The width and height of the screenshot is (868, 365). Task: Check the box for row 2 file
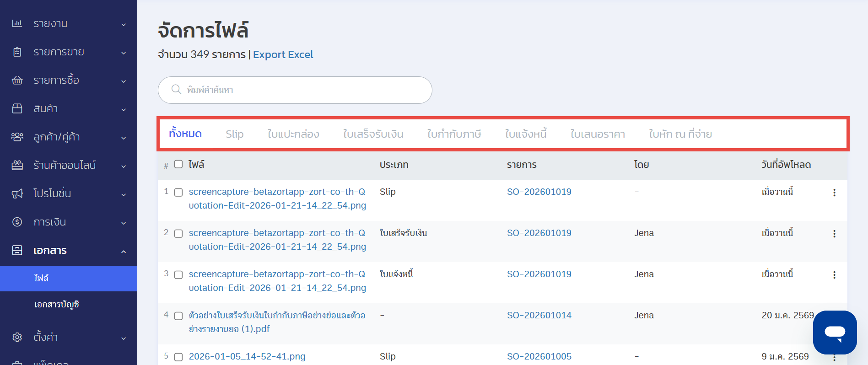point(178,234)
